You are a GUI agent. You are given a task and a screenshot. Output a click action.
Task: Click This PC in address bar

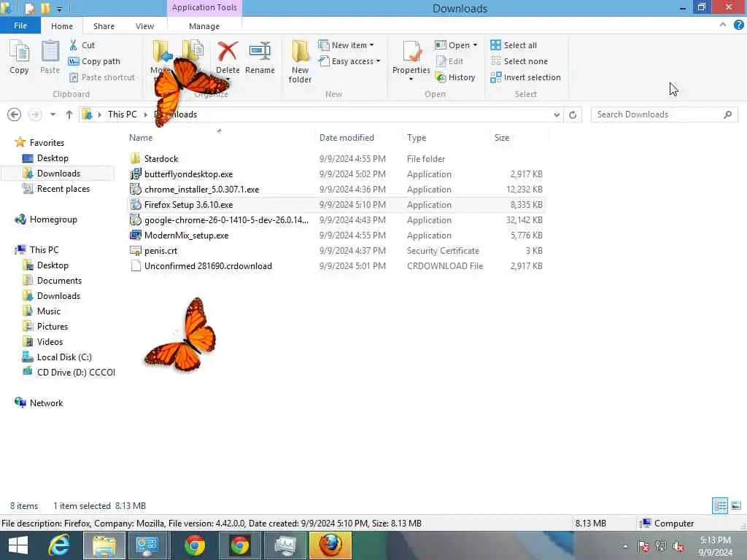[122, 114]
